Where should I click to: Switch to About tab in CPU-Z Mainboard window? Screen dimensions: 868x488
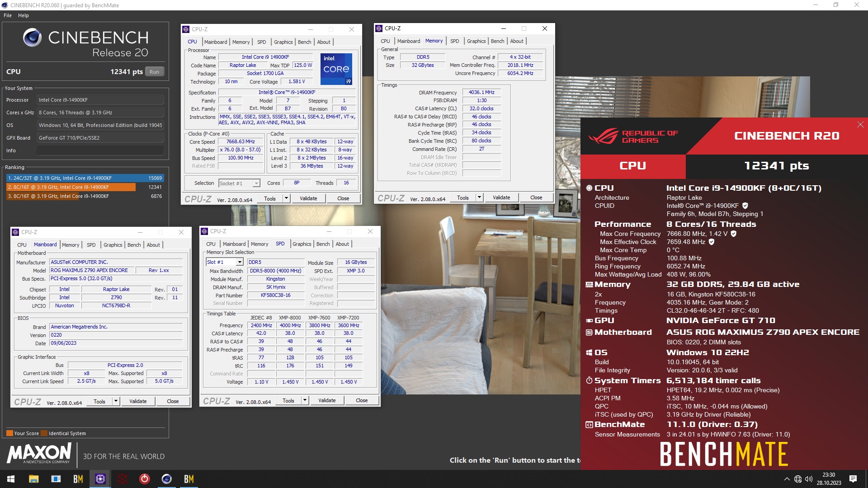(153, 245)
